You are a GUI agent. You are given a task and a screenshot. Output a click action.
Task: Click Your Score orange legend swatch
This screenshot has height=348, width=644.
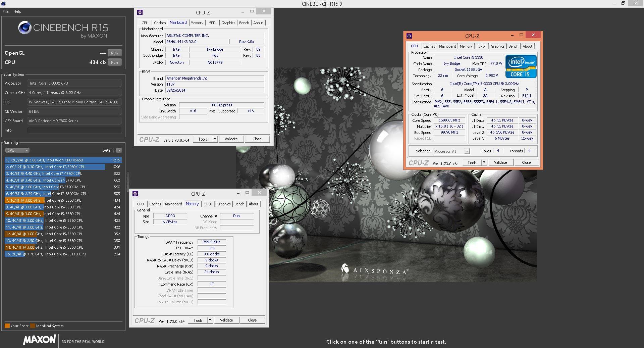[x=7, y=326]
